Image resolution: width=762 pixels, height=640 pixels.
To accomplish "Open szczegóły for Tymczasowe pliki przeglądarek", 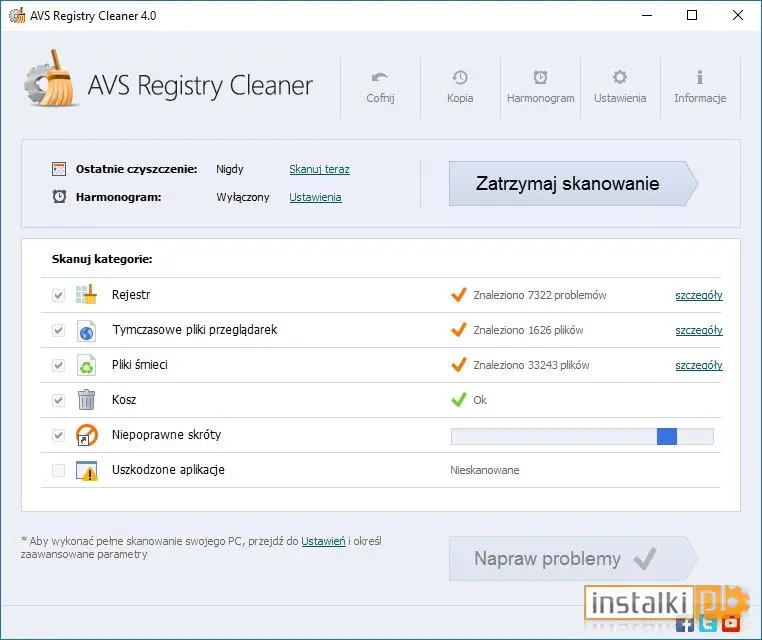I will (699, 330).
